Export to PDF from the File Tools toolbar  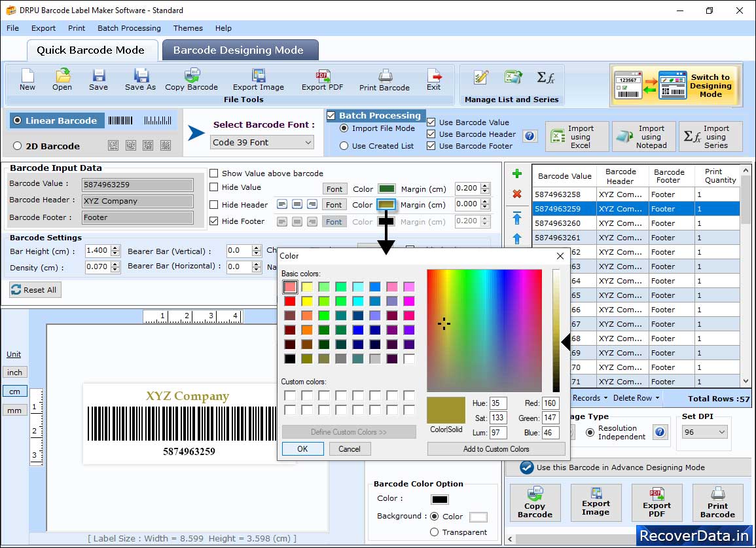[322, 80]
